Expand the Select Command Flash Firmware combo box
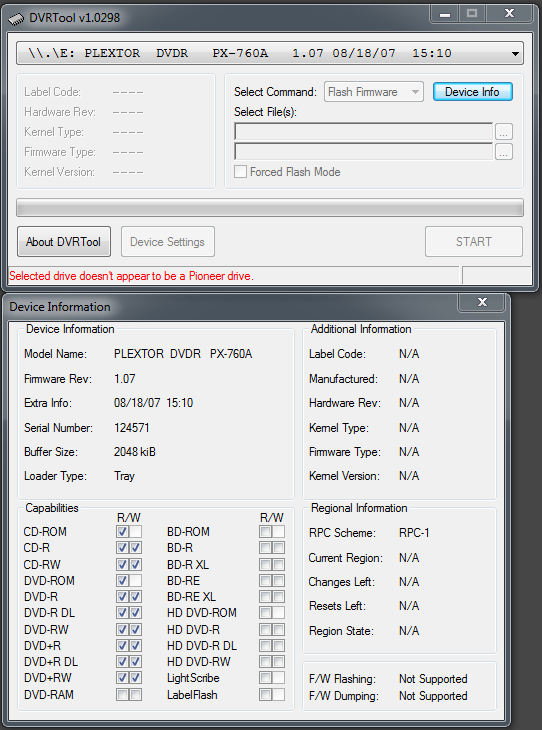542x730 pixels. [373, 92]
